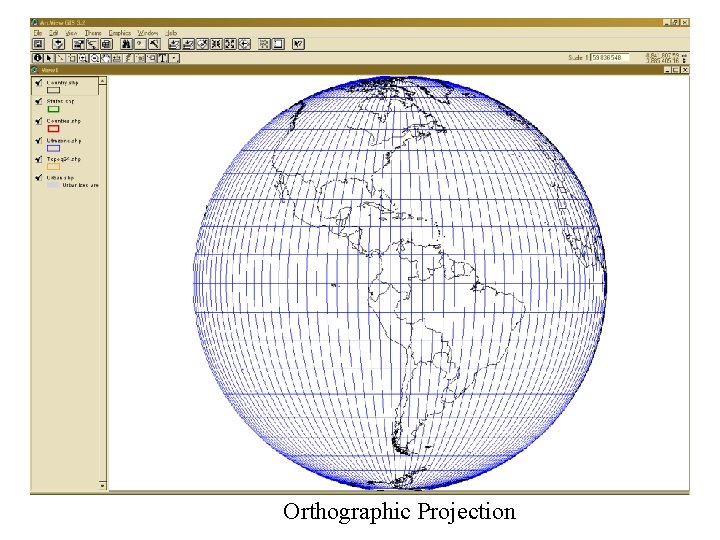
Task: Select the Area of Interest tool
Action: click(x=140, y=58)
